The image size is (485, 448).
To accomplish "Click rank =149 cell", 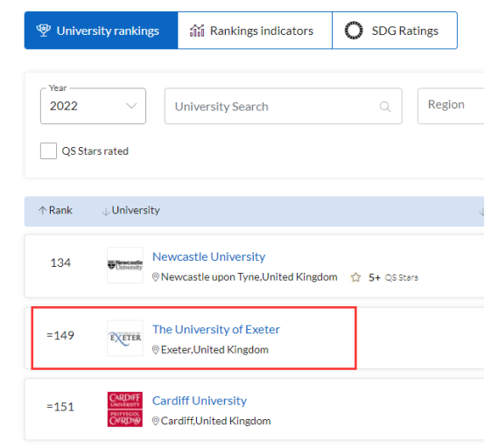I will click(x=60, y=335).
